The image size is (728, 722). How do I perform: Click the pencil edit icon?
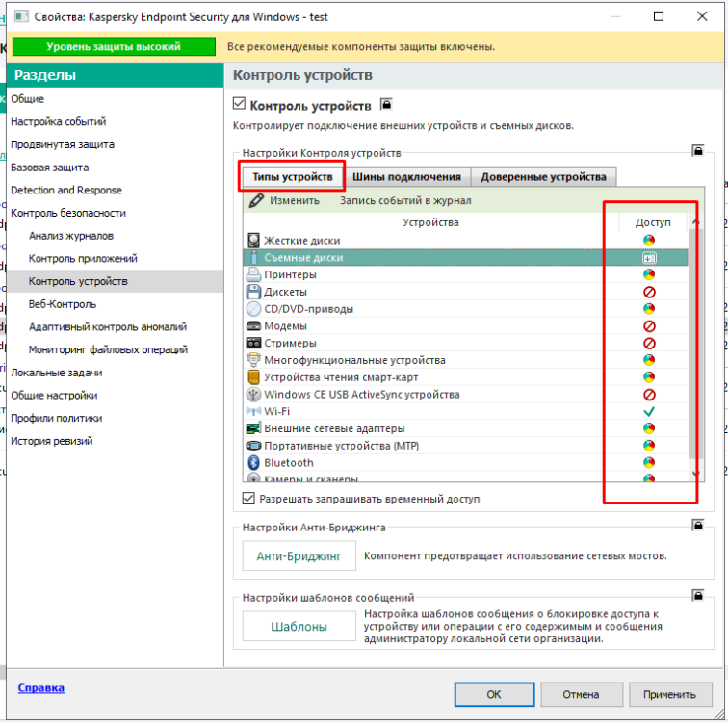click(256, 200)
